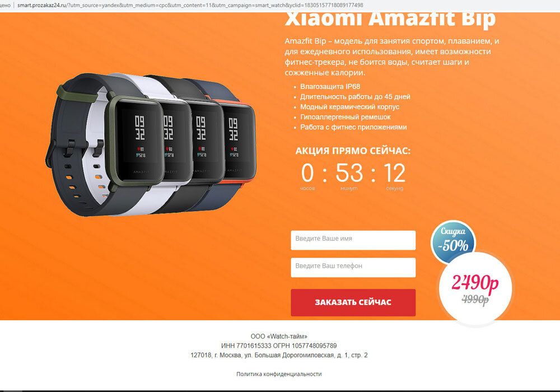Click the АКЦИЯ ПРЯМО СЕЙЧАС heading
Screen dimensions: 560x392
click(x=353, y=151)
